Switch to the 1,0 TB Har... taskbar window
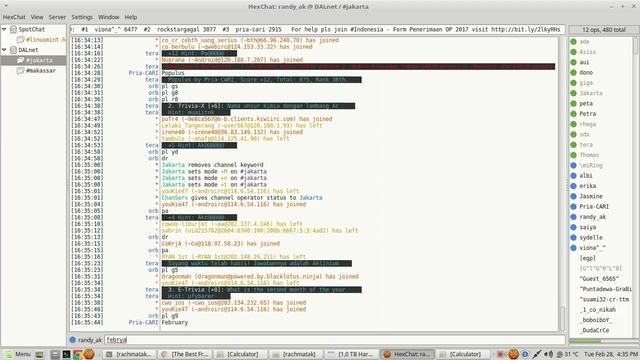The width and height of the screenshot is (640, 360). pyautogui.click(x=350, y=354)
